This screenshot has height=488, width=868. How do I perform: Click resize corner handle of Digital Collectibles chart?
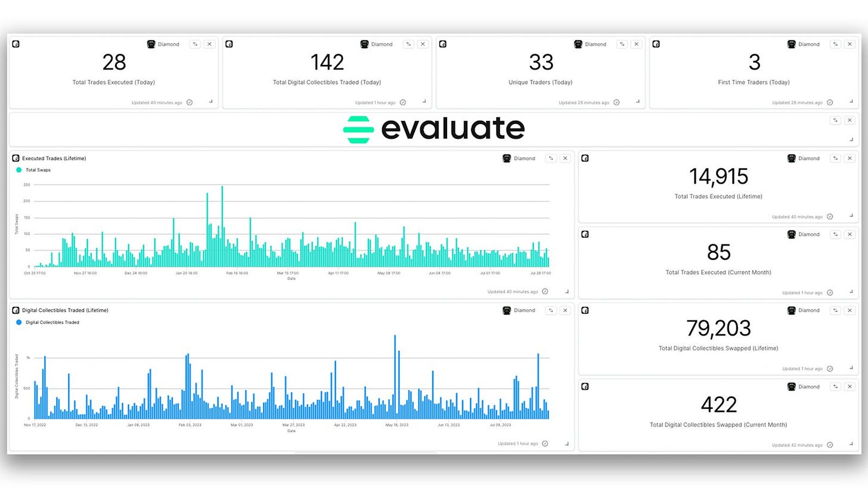[567, 443]
